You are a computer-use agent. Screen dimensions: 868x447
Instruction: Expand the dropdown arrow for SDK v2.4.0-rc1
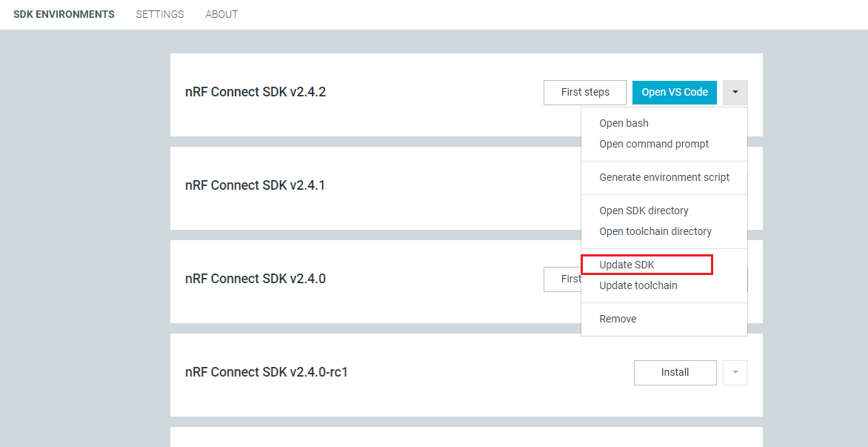pos(735,373)
